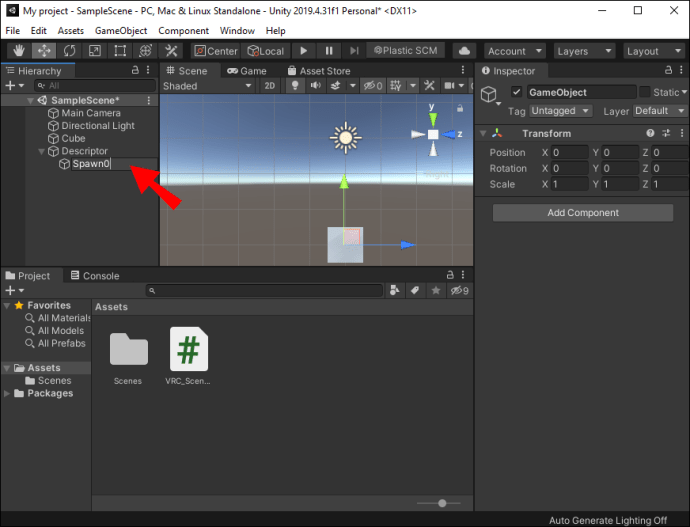The image size is (690, 527).
Task: Toggle pivot Center handle position
Action: coord(216,51)
